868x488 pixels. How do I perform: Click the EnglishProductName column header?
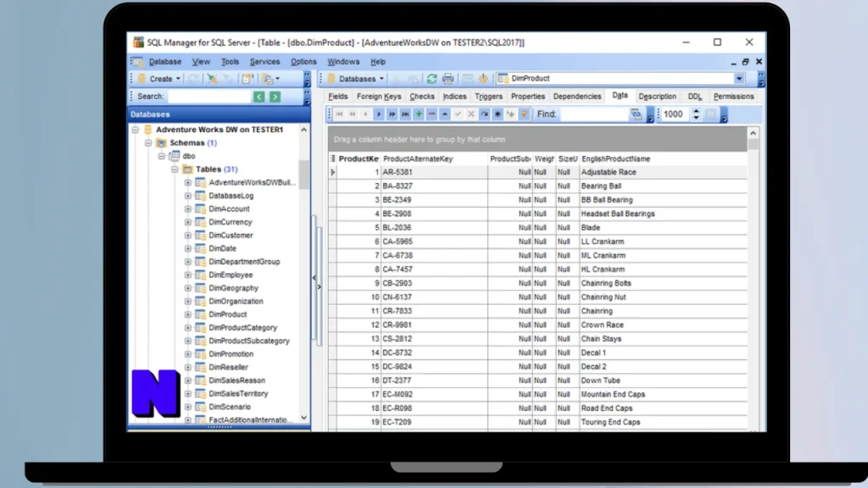pos(663,158)
